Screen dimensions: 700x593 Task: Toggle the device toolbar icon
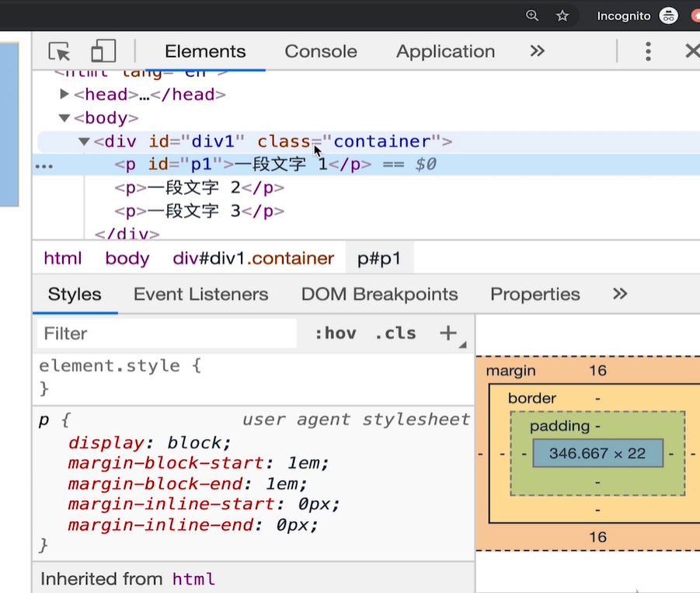[x=103, y=51]
